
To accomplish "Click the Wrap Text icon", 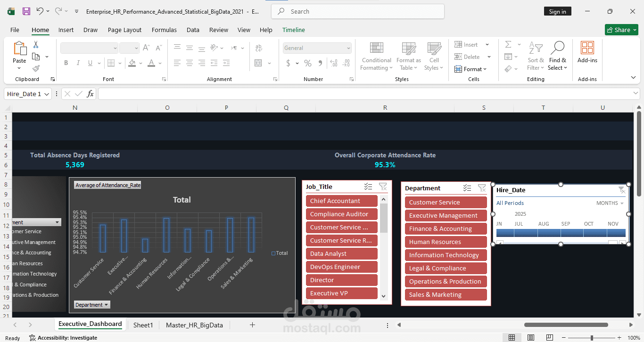I will (x=258, y=48).
